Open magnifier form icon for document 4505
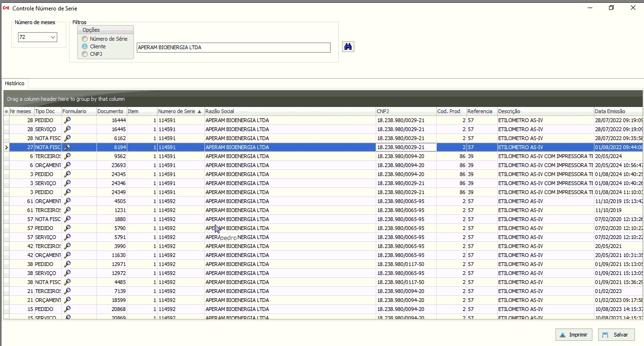Image resolution: width=644 pixels, height=346 pixels. pos(67,201)
